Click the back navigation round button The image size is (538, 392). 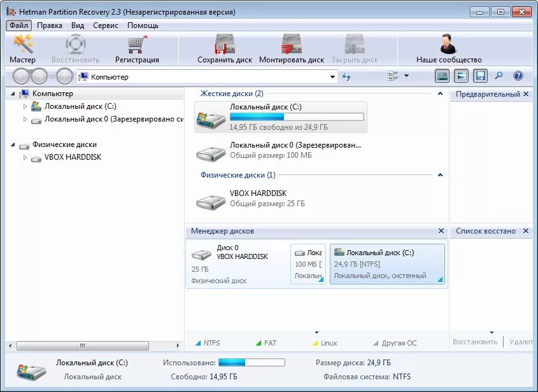[21, 76]
